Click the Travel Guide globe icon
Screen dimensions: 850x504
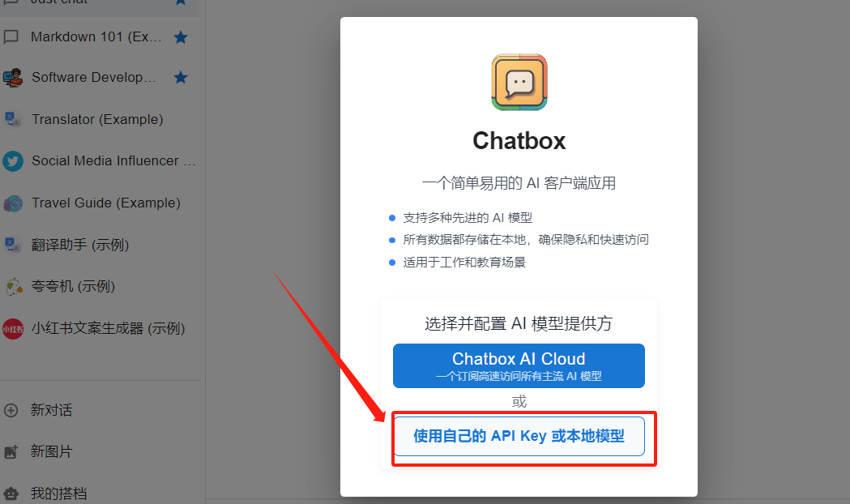tap(13, 203)
